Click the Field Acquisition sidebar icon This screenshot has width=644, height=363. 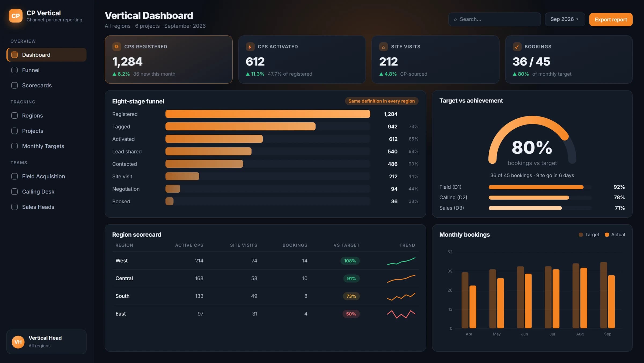tap(14, 176)
